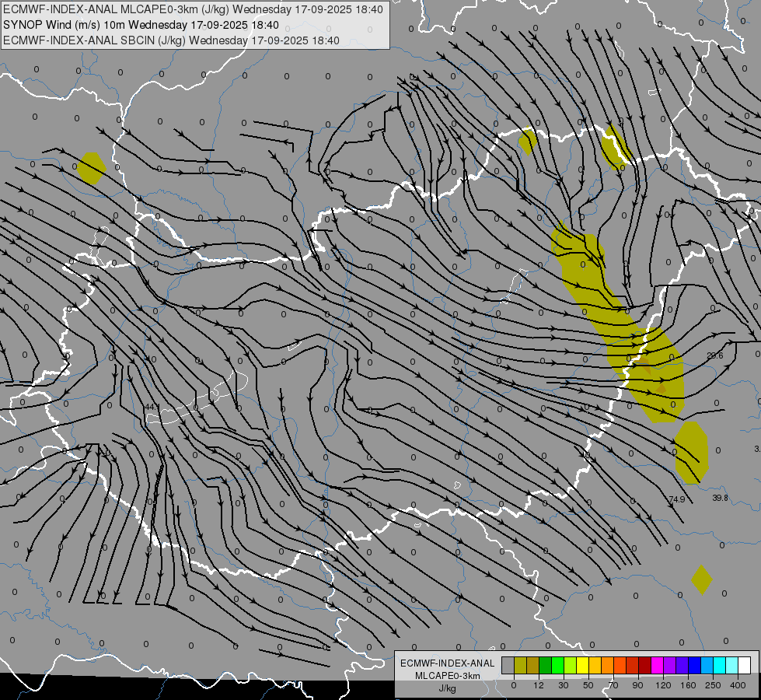
Task: Click the MLCAPE0-3km legend caption
Action: click(448, 676)
